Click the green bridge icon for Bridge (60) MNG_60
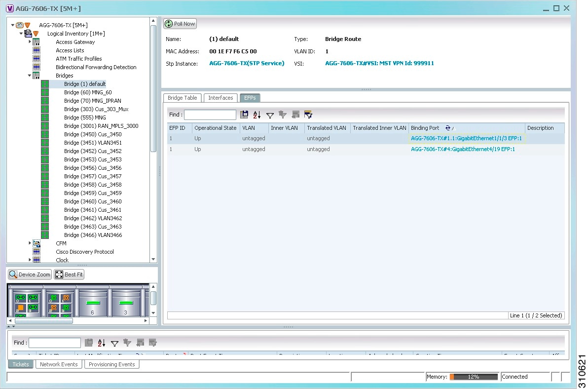The height and width of the screenshot is (389, 588). pyautogui.click(x=45, y=92)
